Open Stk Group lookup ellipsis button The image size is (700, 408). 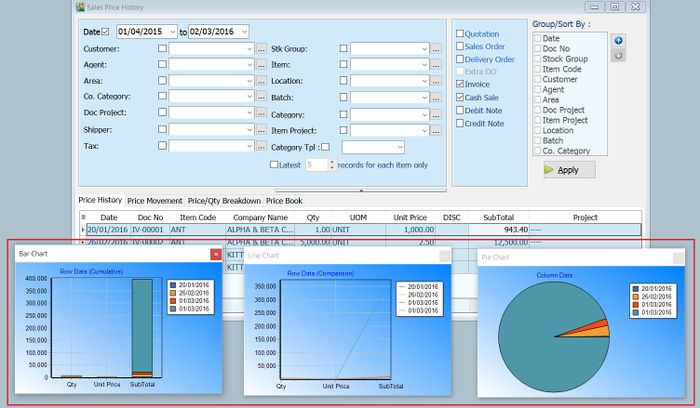436,48
